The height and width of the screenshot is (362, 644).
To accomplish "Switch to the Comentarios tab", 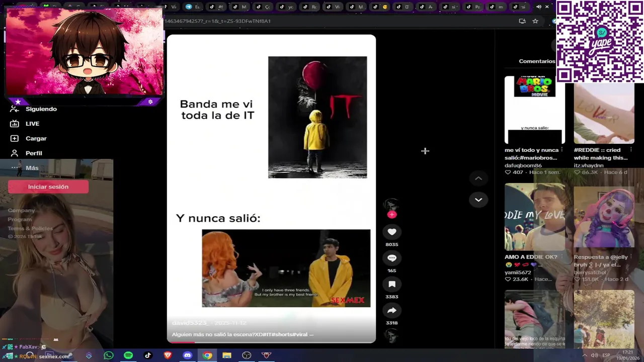I will [537, 61].
